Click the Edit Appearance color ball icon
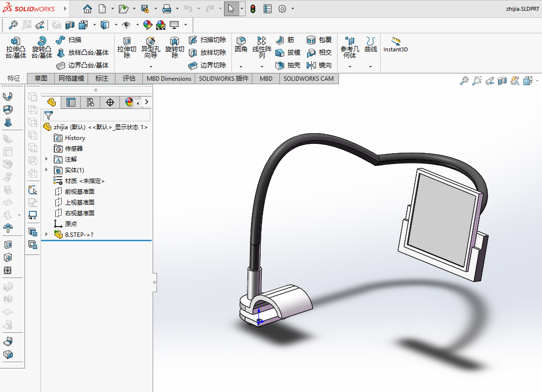542x392 pixels. pyautogui.click(x=148, y=25)
